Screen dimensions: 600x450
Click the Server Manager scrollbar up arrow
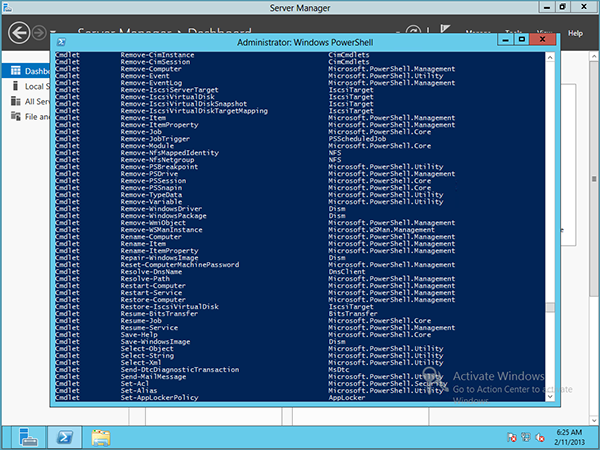coord(594,57)
